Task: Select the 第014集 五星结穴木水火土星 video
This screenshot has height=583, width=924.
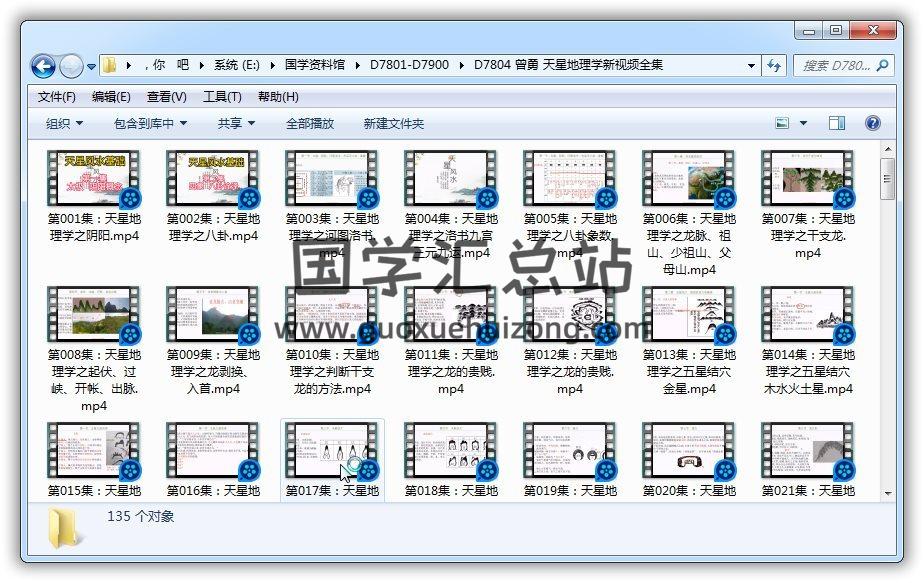Action: click(807, 314)
